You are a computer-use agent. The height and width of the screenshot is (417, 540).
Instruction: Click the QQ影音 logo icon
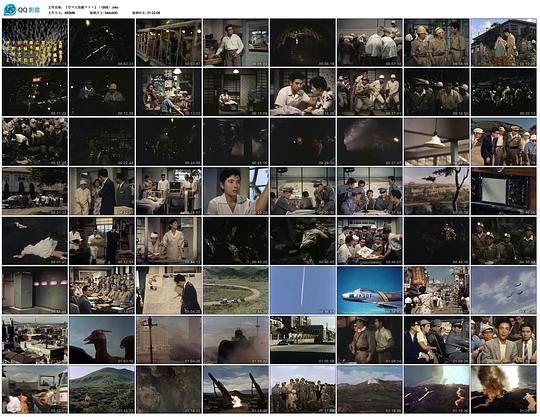coord(10,10)
